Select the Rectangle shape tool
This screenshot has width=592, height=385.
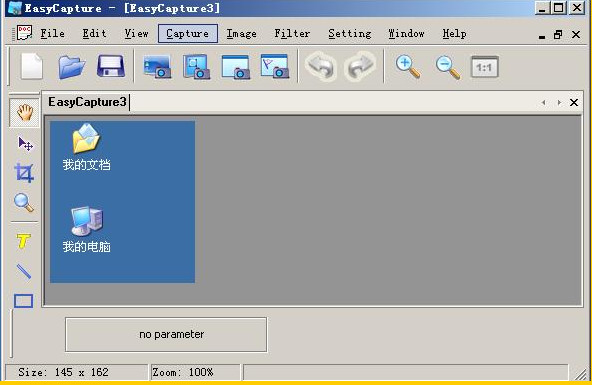23,301
